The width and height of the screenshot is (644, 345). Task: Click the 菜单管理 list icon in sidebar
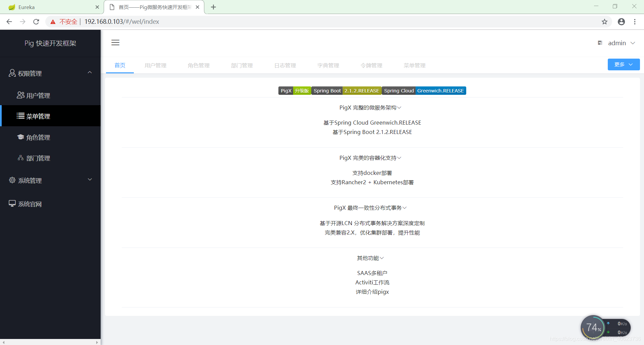(x=20, y=116)
